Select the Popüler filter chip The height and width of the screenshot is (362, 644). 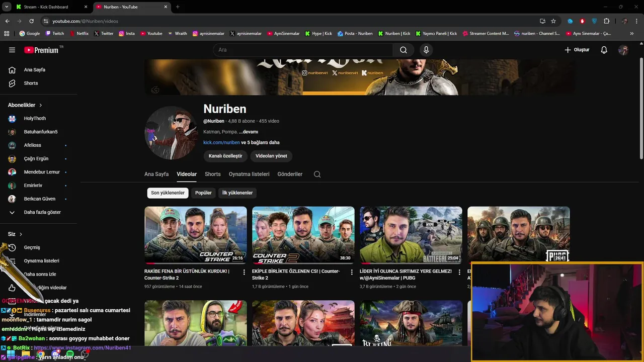pos(203,193)
